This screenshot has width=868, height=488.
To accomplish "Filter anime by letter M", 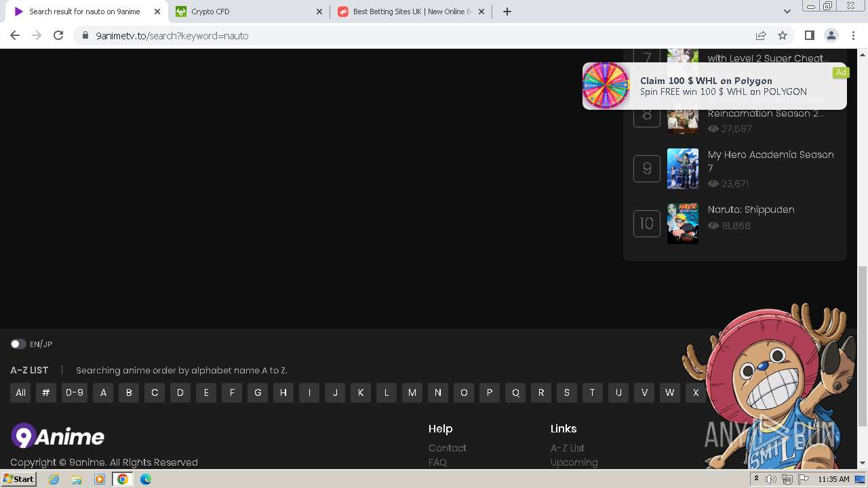I will (x=412, y=392).
